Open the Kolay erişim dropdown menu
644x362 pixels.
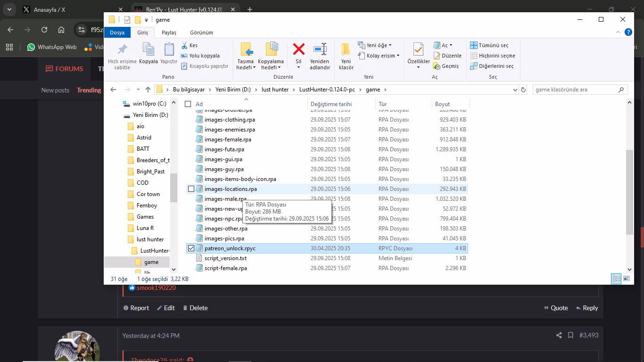[382, 56]
